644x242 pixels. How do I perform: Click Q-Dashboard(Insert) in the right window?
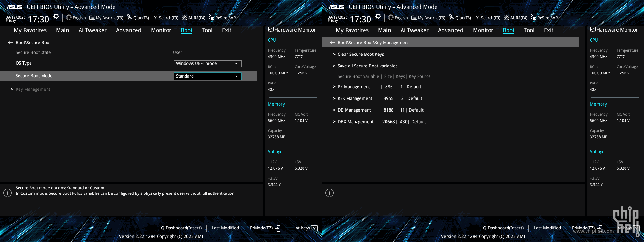[503, 228]
